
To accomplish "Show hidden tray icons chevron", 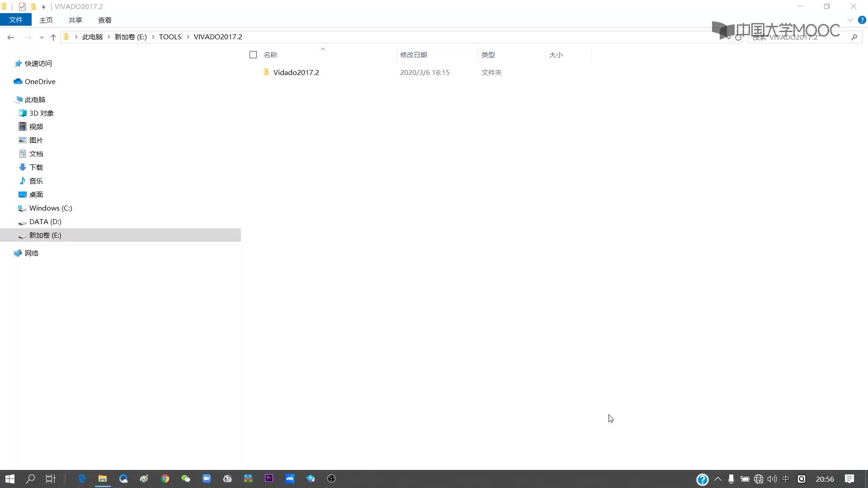I will [718, 479].
